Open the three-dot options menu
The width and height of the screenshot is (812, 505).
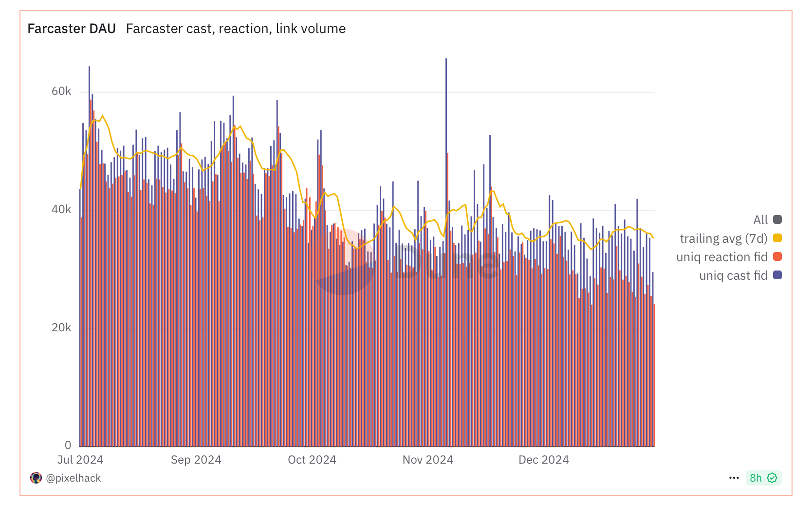click(734, 478)
